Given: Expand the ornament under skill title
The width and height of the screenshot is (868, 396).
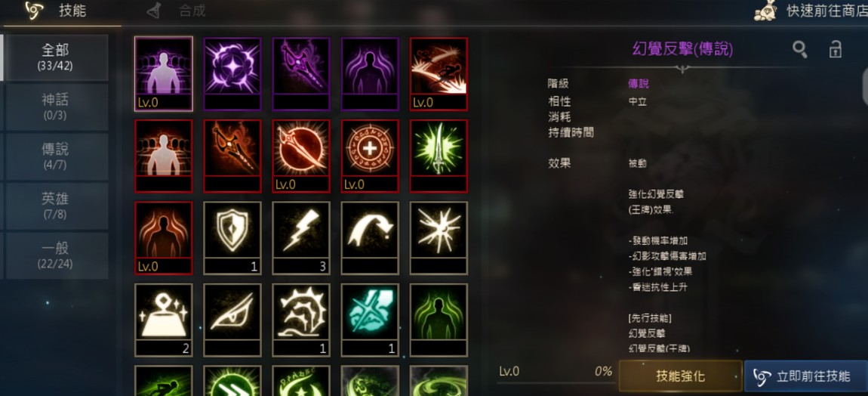Looking at the screenshot, I should 682,69.
